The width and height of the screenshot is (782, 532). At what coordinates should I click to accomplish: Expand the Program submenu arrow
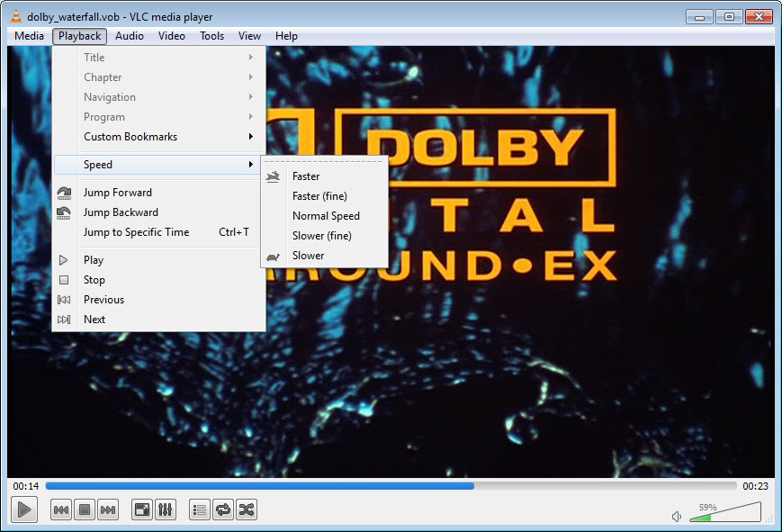tap(251, 117)
